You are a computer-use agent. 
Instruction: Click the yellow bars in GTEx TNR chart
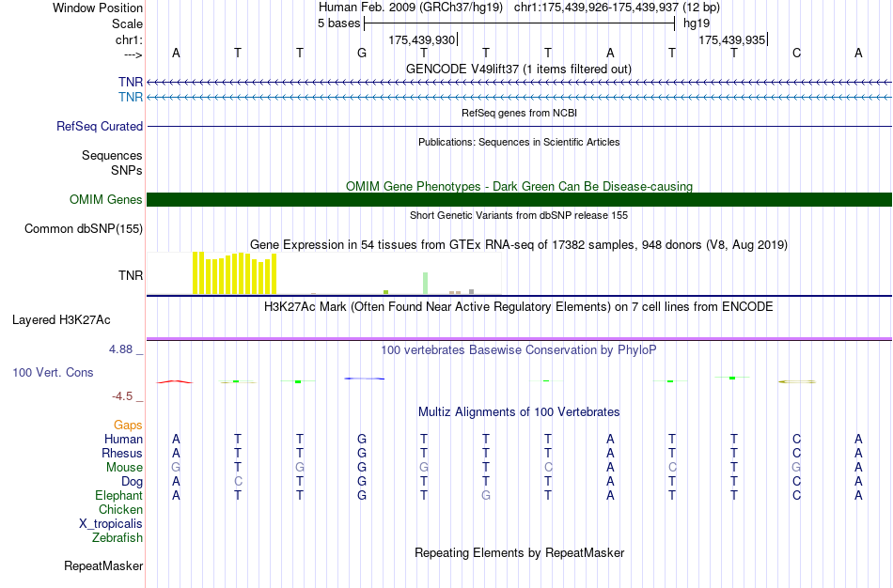pyautogui.click(x=234, y=273)
